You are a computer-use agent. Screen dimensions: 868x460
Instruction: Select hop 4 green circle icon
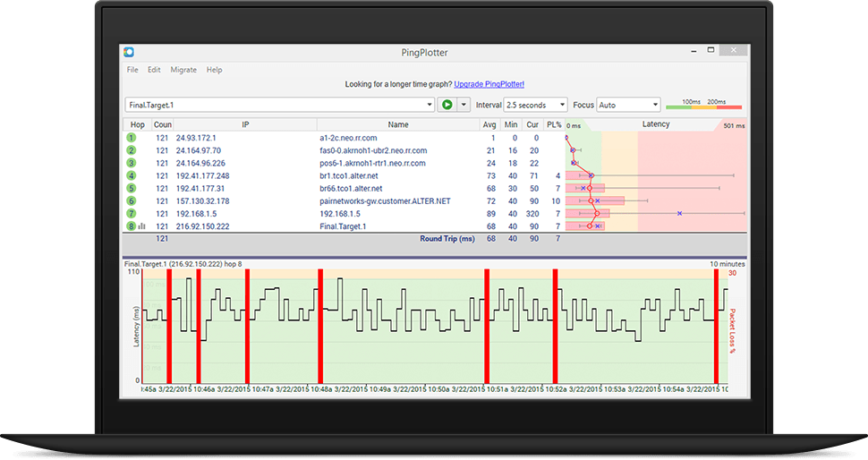point(132,176)
